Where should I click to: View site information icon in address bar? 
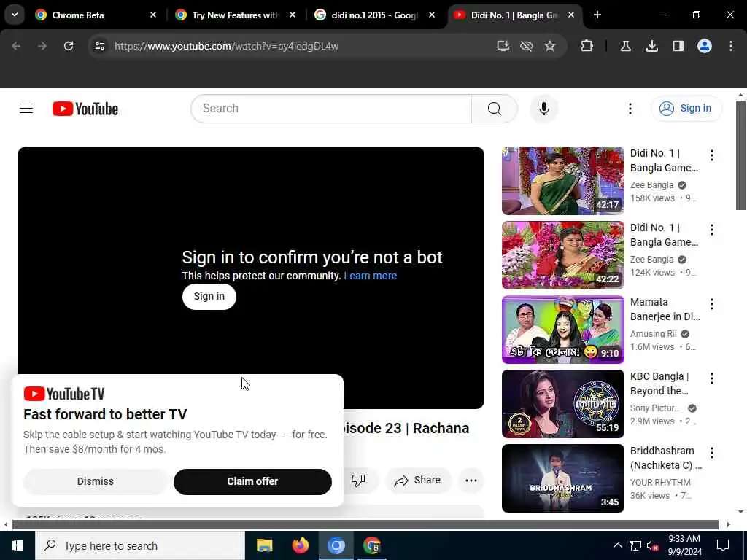tap(99, 46)
